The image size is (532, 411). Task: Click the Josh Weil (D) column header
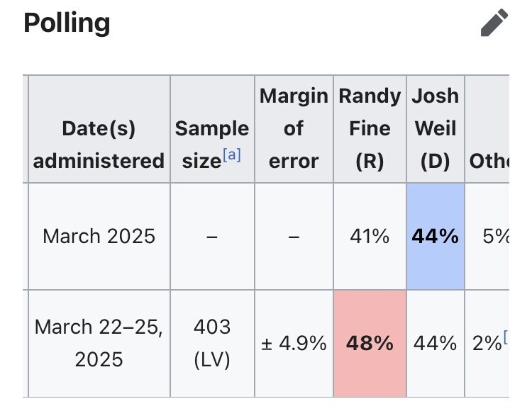click(x=435, y=128)
